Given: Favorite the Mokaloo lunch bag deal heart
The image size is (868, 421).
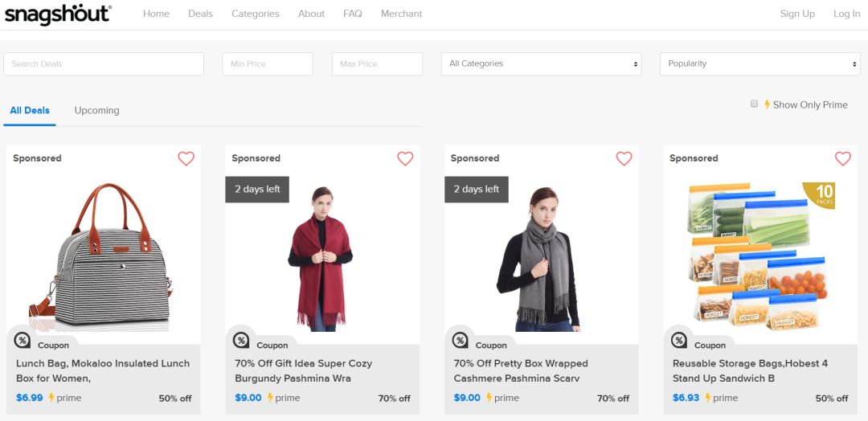Looking at the screenshot, I should click(186, 158).
